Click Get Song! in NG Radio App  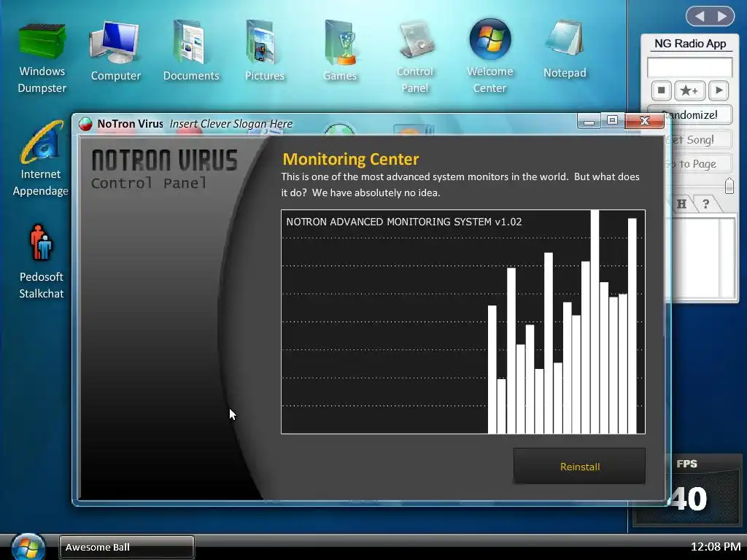[x=698, y=139]
